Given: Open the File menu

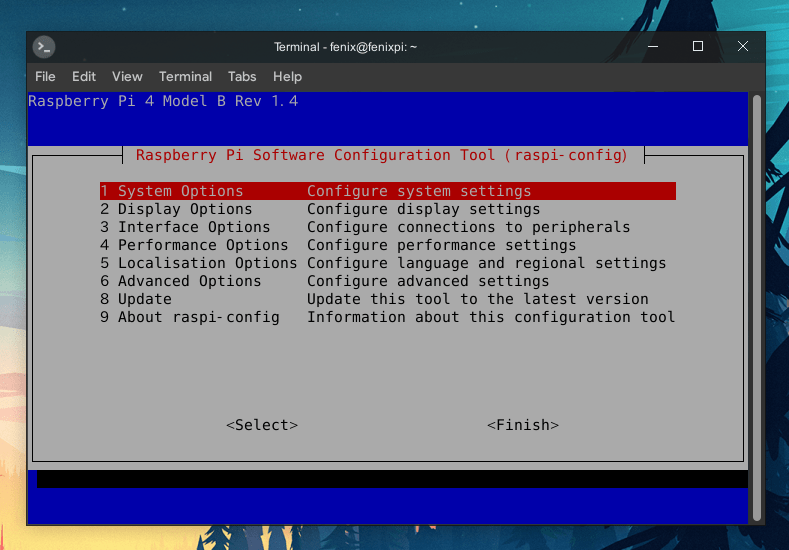Looking at the screenshot, I should pyautogui.click(x=45, y=76).
